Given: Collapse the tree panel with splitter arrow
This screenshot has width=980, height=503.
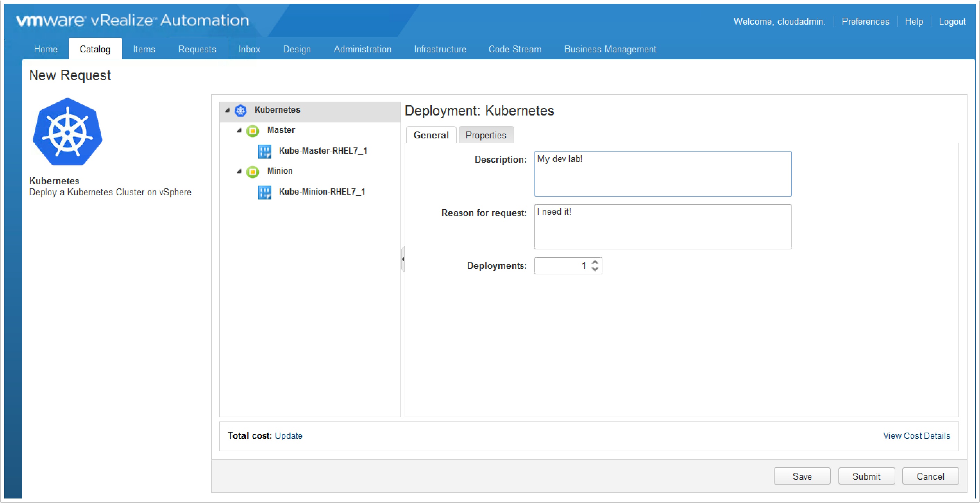Looking at the screenshot, I should click(x=403, y=259).
